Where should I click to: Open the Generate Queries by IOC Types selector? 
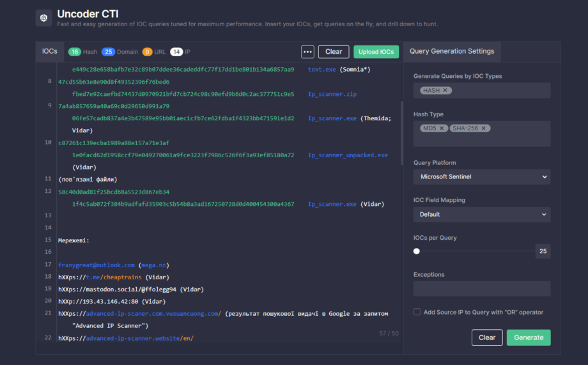coord(499,91)
